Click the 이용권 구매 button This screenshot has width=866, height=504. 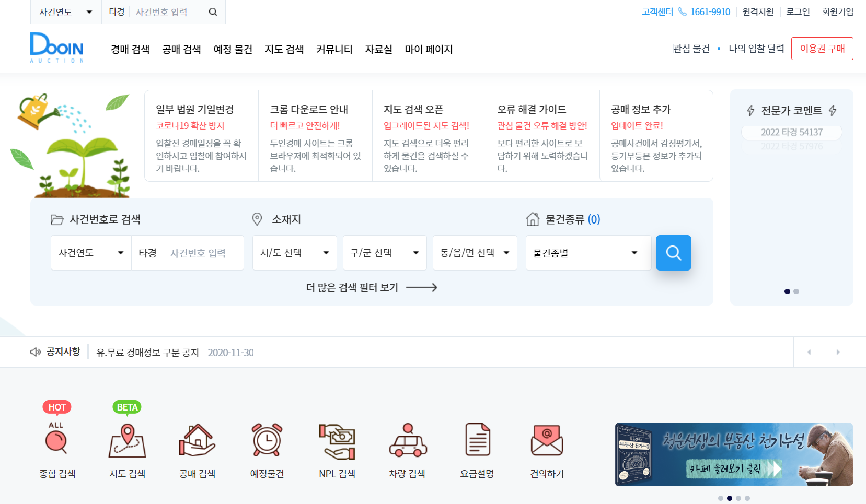coord(822,48)
